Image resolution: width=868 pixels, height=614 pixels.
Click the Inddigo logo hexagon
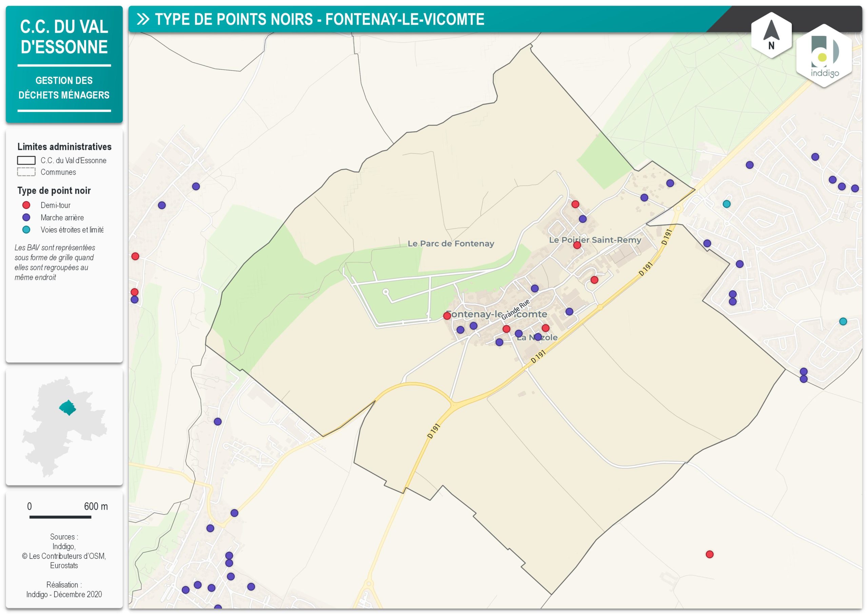click(824, 56)
